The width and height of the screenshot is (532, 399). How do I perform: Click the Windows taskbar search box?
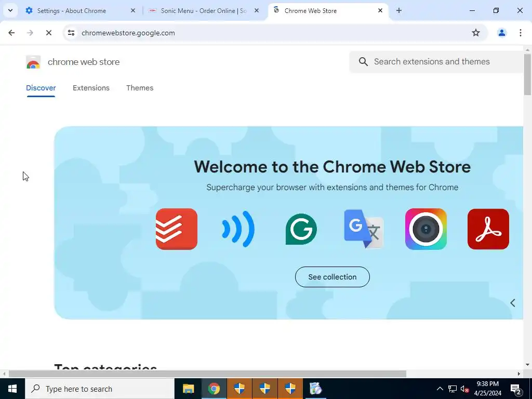(x=99, y=389)
